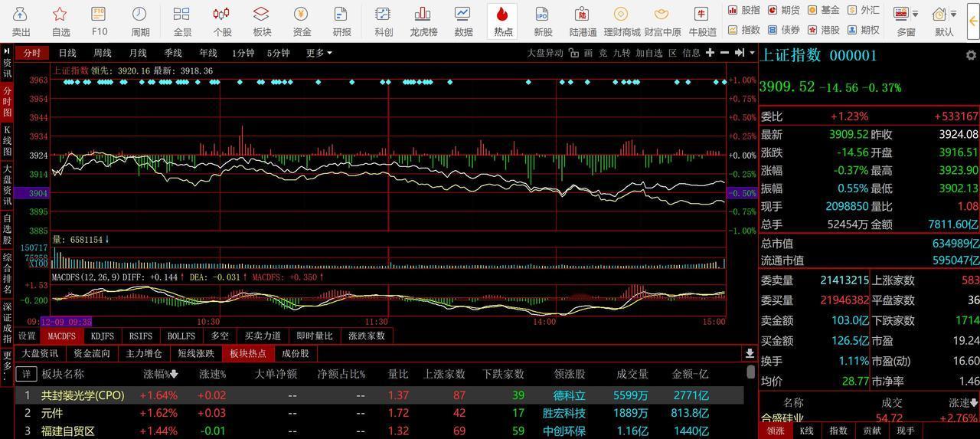Open the 多窗 multi-window dropdown
Viewport: 980px width, 439px height.
tap(906, 21)
